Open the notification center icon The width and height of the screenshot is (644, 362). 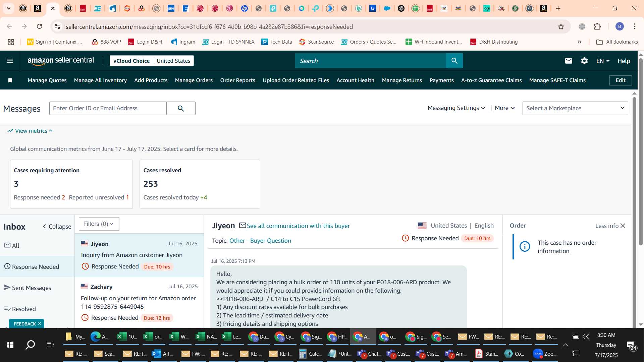coord(632,345)
